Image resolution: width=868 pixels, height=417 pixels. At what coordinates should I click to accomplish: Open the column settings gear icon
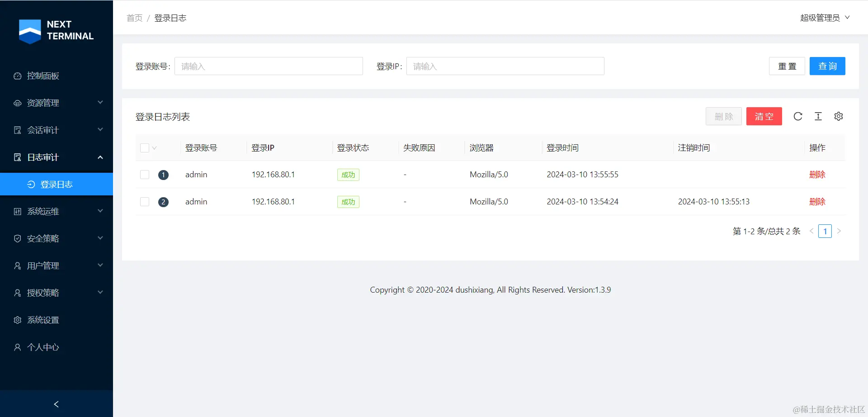pos(839,116)
